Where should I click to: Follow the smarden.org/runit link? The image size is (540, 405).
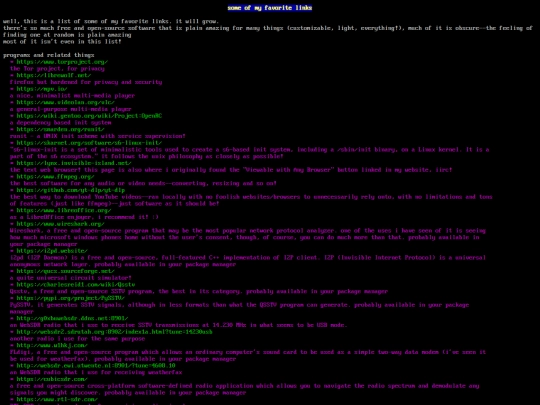pyautogui.click(x=60, y=129)
